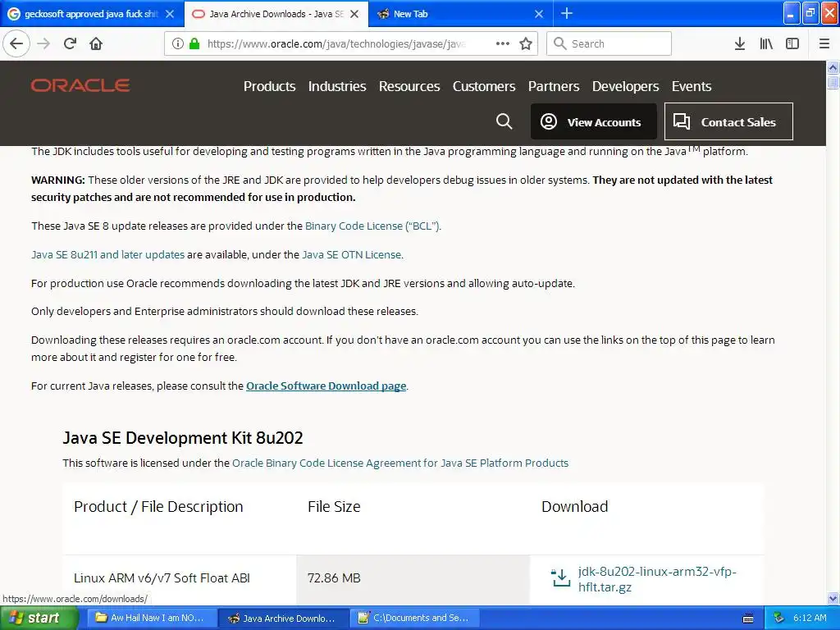
Task: Open the Resources menu
Action: pyautogui.click(x=409, y=86)
